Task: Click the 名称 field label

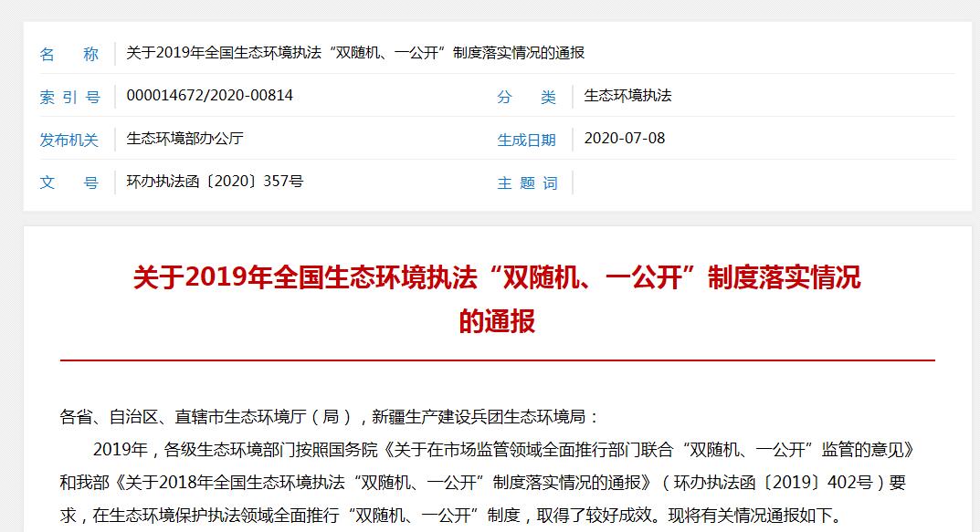Action: 68,54
